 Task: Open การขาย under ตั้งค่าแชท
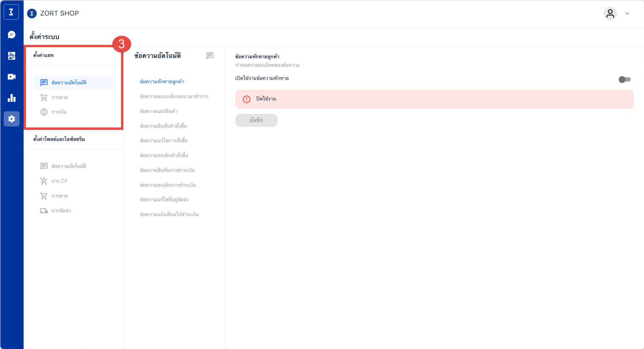pos(59,97)
